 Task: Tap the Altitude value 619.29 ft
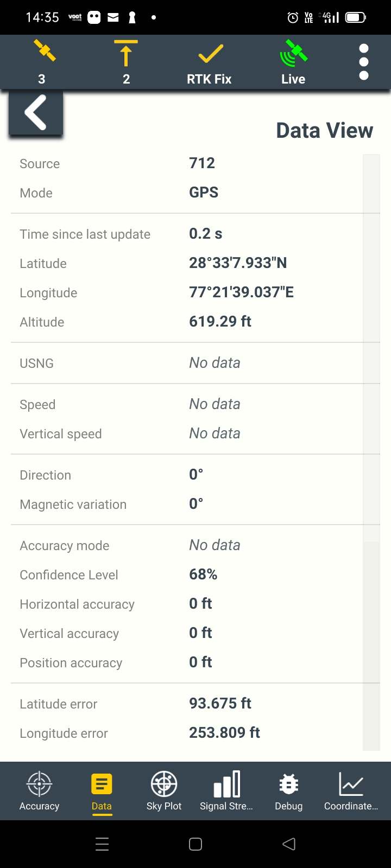coord(220,322)
